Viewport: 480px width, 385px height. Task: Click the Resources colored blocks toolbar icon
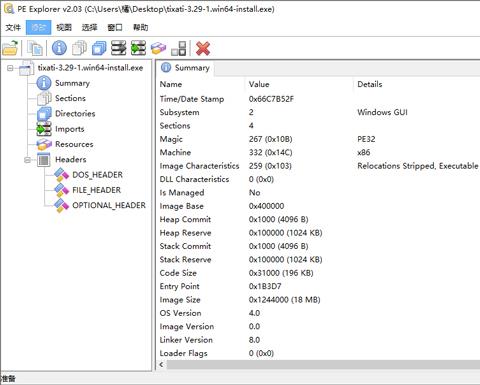pyautogui.click(x=158, y=48)
